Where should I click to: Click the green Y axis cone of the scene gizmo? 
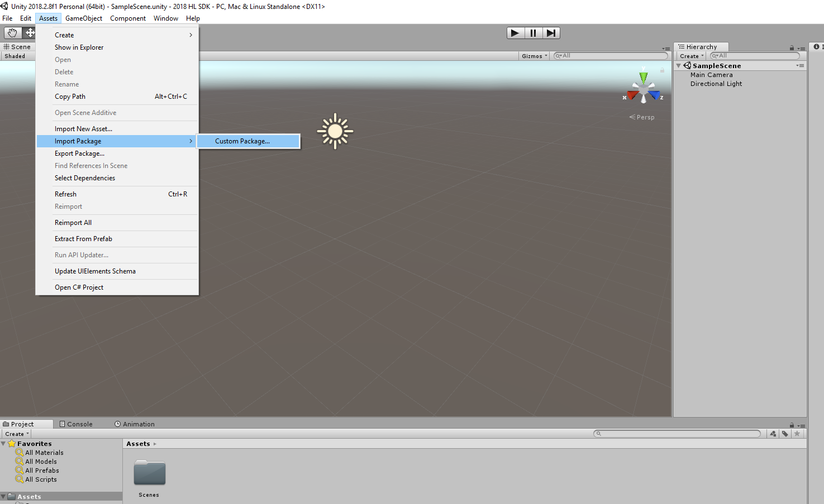pyautogui.click(x=644, y=76)
